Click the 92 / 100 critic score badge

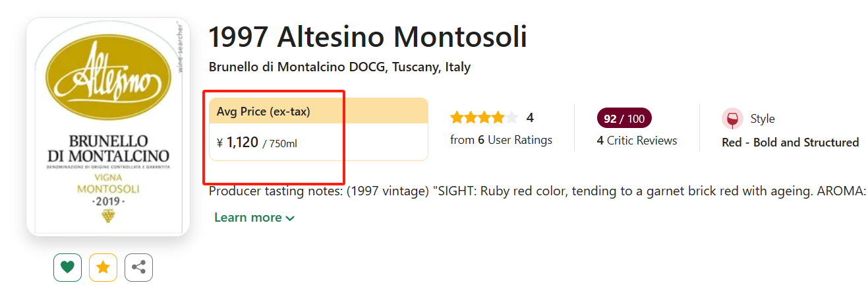tap(623, 119)
